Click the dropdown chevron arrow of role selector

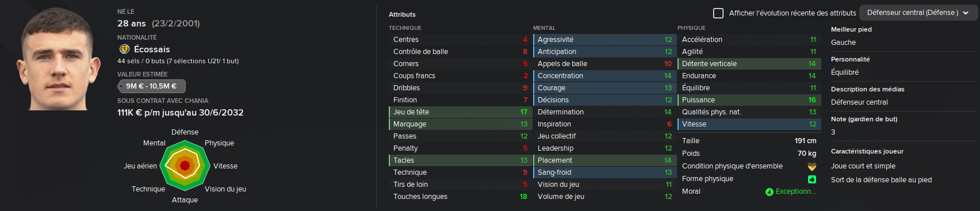(966, 13)
